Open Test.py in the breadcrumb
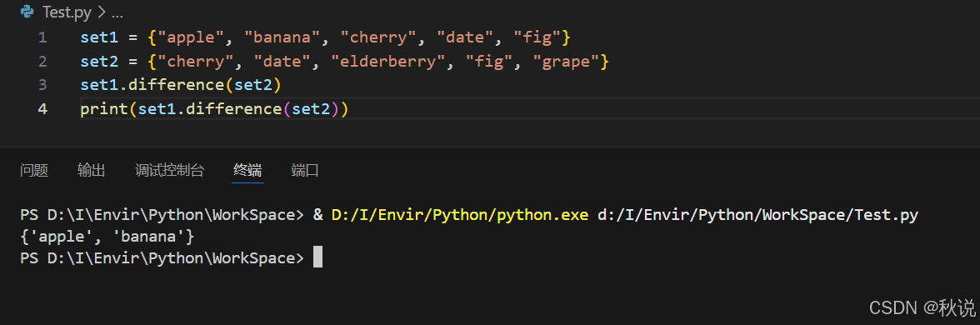 (x=67, y=12)
